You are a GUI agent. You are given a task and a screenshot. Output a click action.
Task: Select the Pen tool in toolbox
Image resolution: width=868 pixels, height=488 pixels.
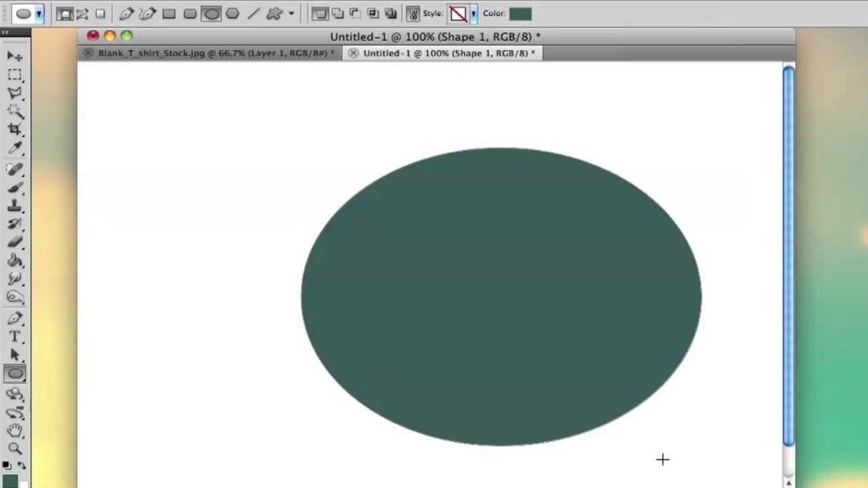tap(14, 319)
